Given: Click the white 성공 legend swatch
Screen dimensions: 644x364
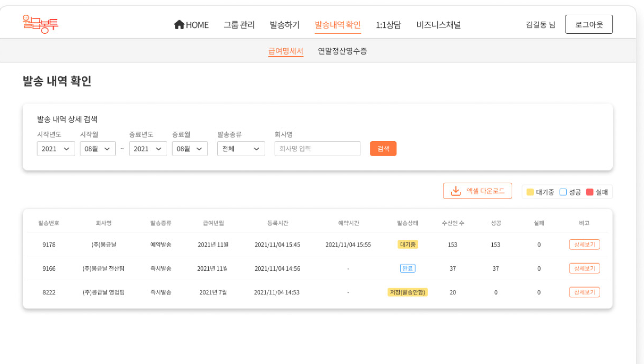Looking at the screenshot, I should click(x=563, y=192).
